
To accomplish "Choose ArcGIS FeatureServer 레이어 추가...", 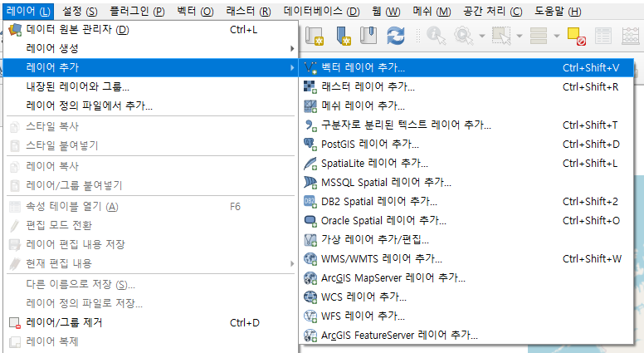I will point(466,335).
